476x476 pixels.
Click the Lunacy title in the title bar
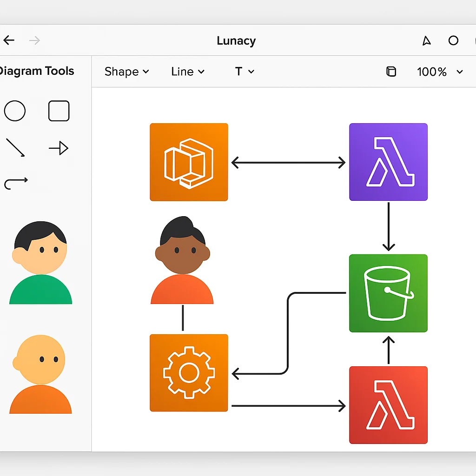(236, 41)
